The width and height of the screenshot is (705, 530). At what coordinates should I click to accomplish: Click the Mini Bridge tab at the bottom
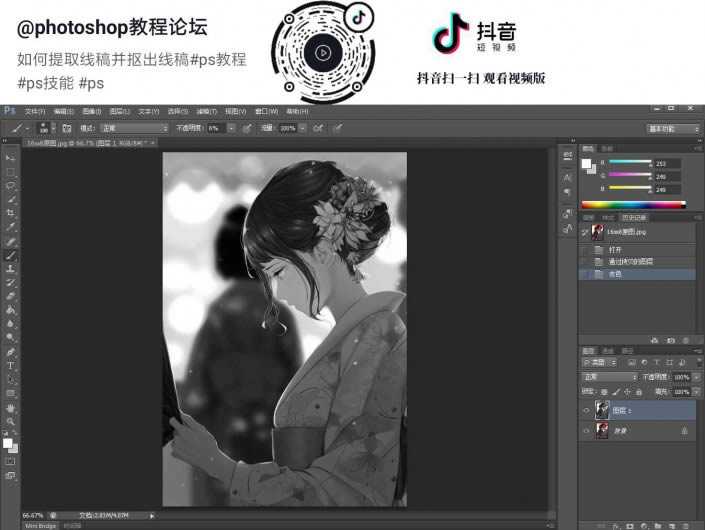40,525
